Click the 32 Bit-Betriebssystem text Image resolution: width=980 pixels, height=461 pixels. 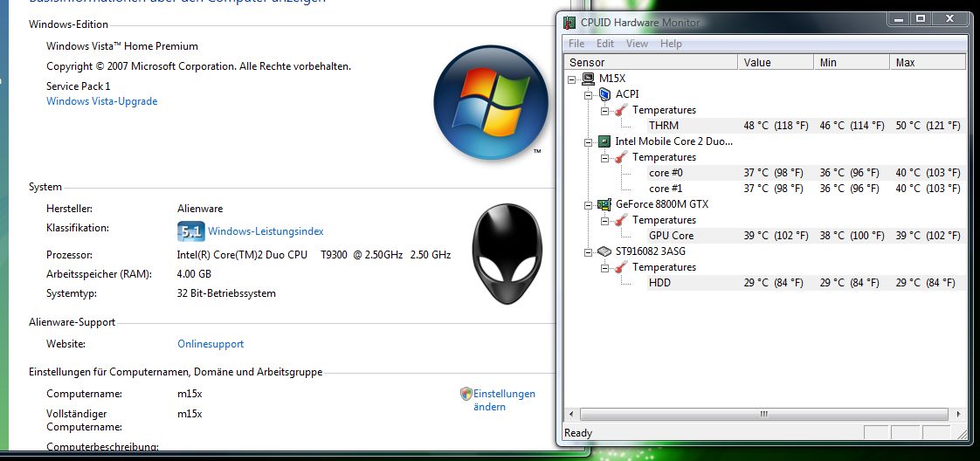[226, 293]
